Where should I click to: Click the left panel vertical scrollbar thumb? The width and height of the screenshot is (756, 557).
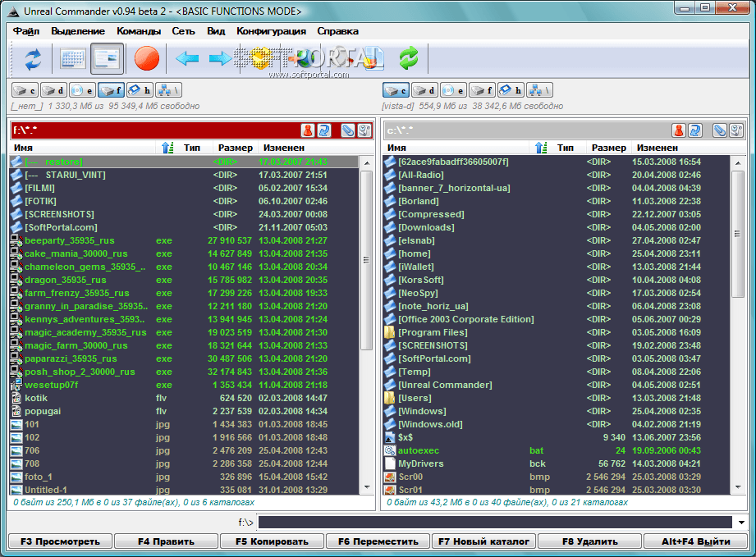click(x=367, y=260)
